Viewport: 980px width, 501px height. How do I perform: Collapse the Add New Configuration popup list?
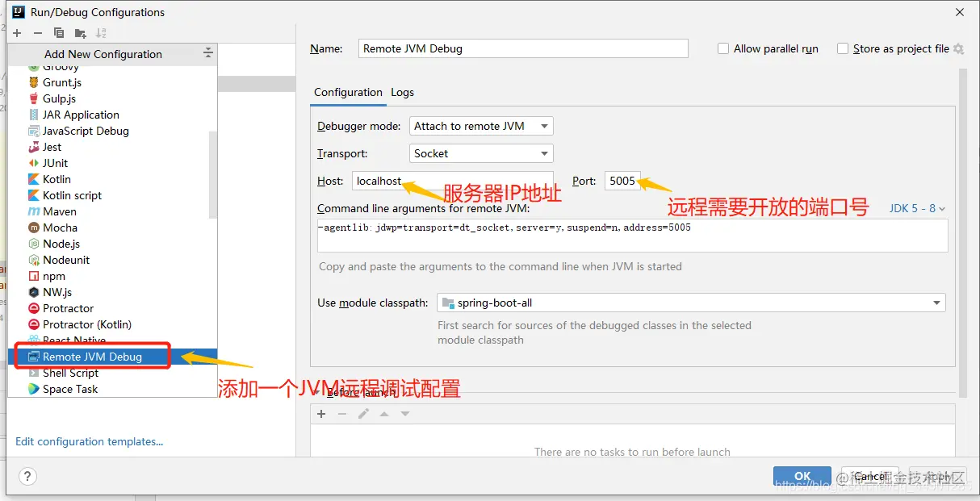208,53
